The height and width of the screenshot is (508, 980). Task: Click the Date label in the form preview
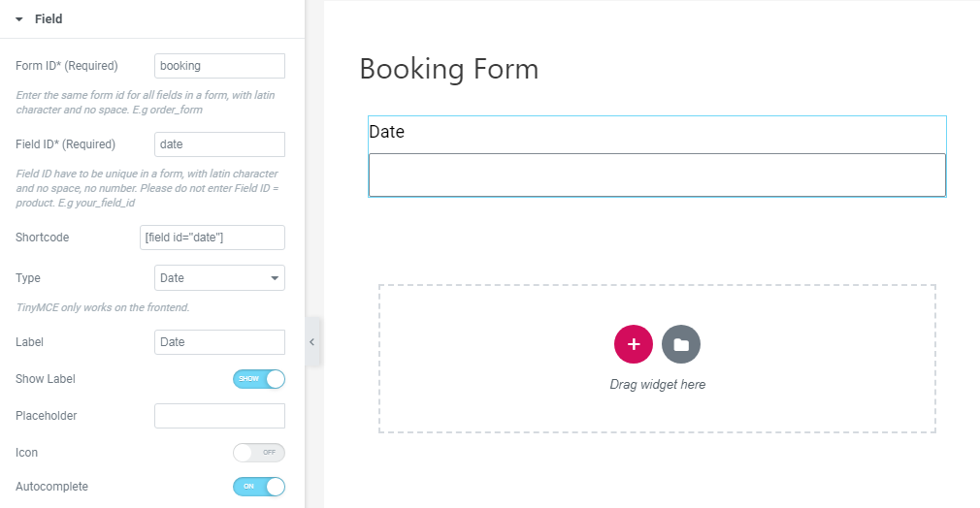click(x=387, y=132)
